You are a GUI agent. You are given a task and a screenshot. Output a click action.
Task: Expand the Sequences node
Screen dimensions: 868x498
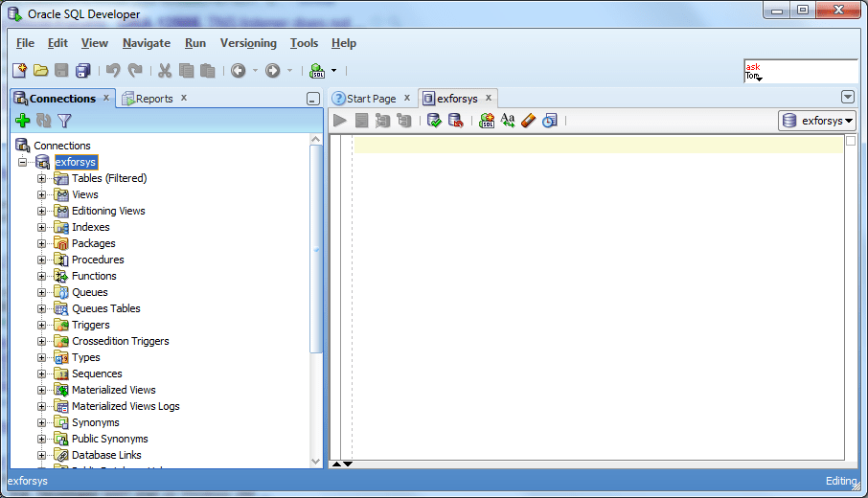[x=41, y=374]
